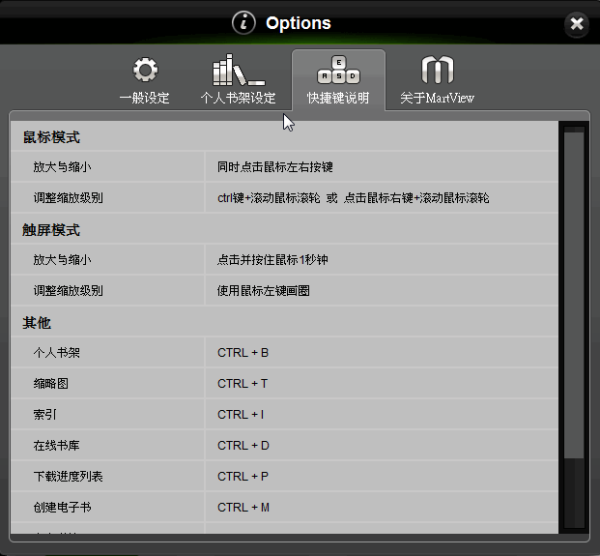Click the scrollbar track below the thumb

(574, 492)
